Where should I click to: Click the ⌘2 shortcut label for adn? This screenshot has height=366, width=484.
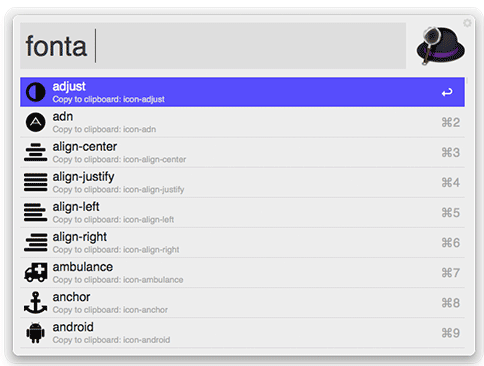click(451, 122)
